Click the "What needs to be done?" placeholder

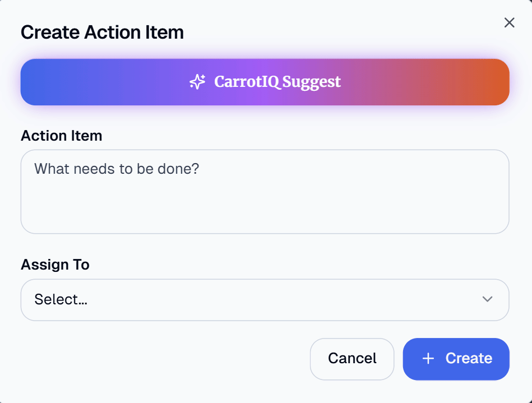(117, 169)
